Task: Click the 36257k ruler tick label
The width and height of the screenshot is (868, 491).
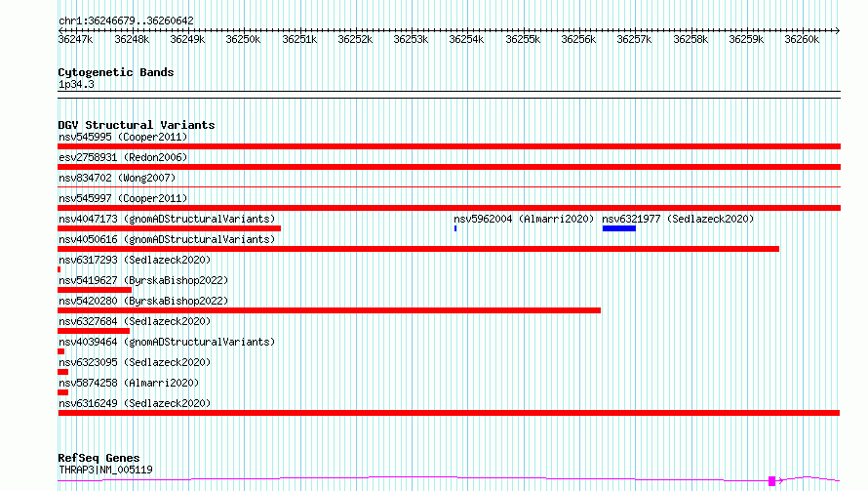Action: click(x=634, y=39)
